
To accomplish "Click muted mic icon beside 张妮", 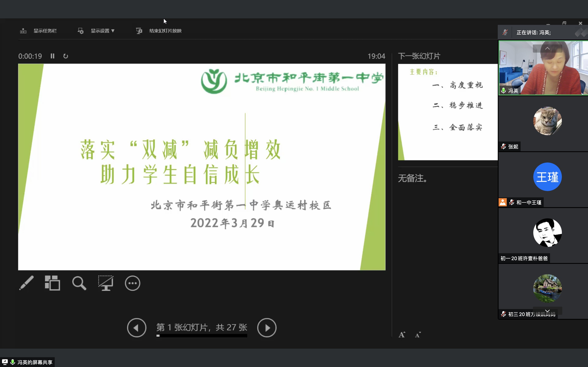I will coord(503,147).
